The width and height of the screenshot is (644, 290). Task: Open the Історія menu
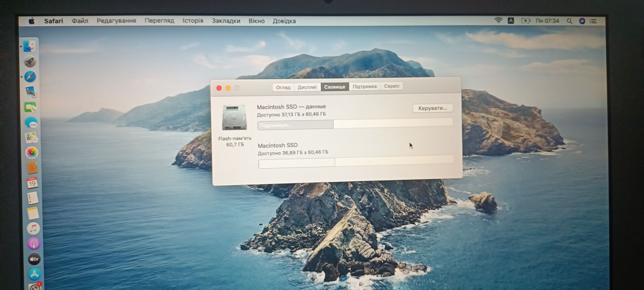193,21
